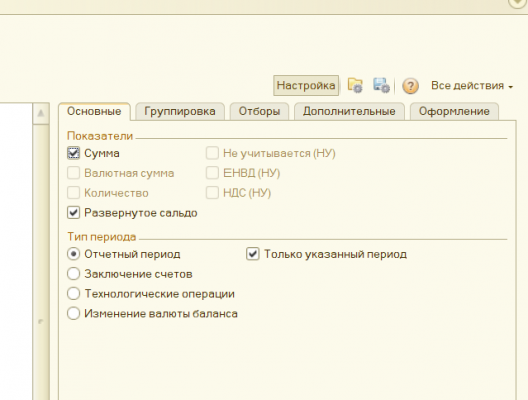
Task: Toggle the Развернутое сальдо checkbox
Action: (x=73, y=213)
